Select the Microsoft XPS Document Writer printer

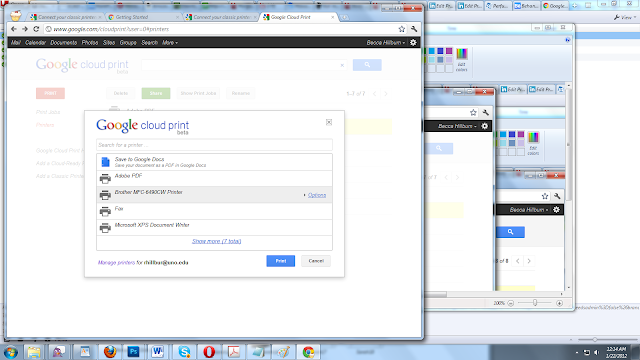coord(214,227)
